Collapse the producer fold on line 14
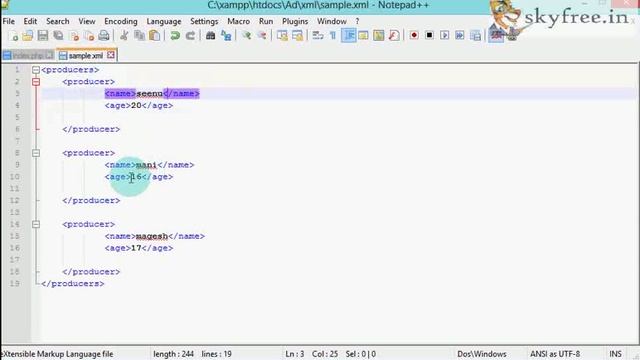The height and width of the screenshot is (360, 640). 36,224
